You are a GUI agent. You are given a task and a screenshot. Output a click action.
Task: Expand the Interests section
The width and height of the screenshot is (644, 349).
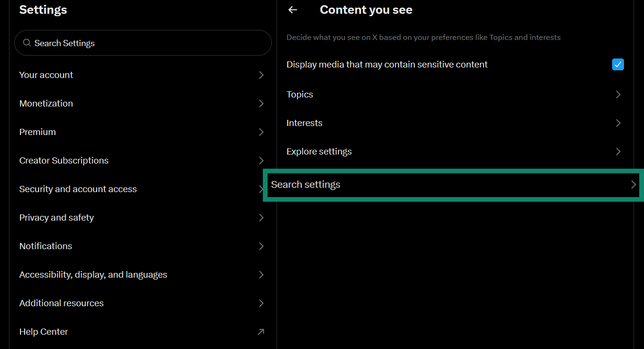(452, 123)
